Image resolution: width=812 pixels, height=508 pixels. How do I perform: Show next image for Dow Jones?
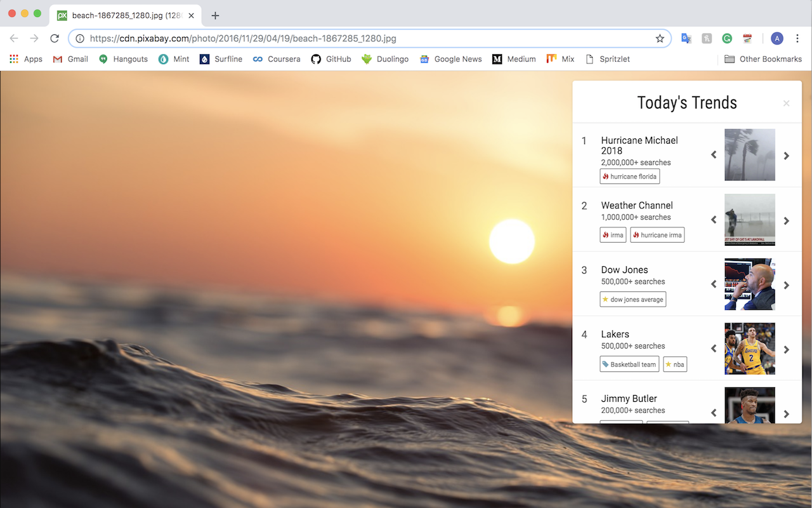[787, 285]
